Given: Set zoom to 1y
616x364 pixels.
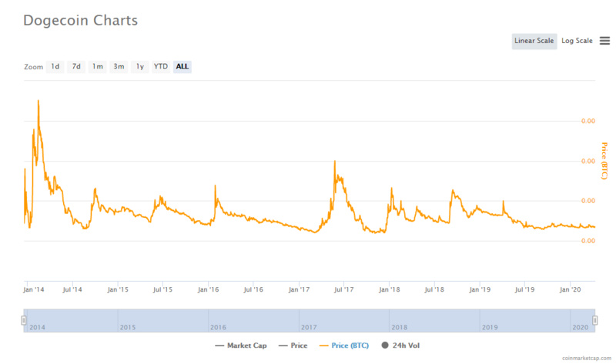Looking at the screenshot, I should 140,67.
